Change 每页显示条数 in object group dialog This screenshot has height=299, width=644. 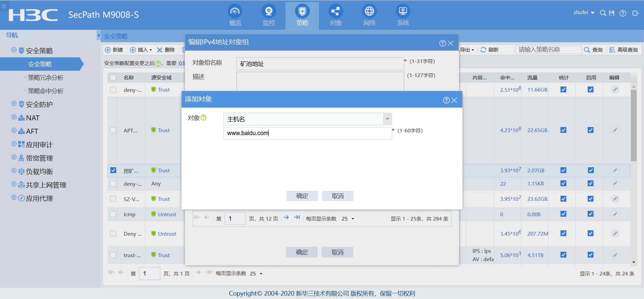click(348, 219)
